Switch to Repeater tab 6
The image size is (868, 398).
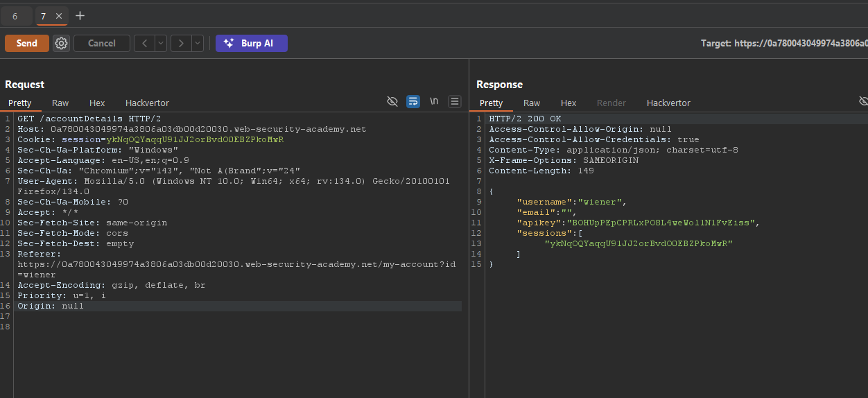tap(15, 16)
